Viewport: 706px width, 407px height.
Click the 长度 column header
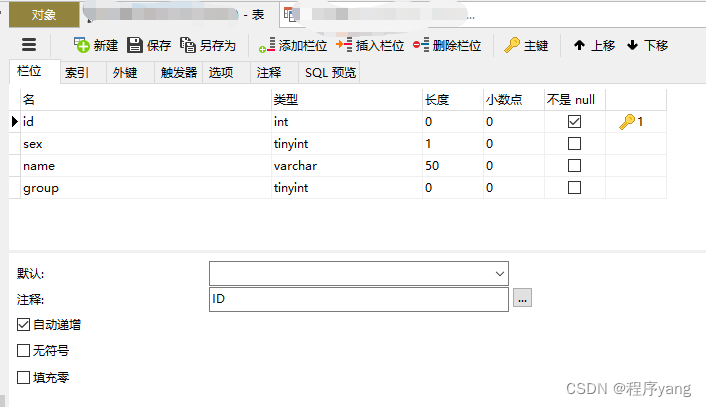(453, 99)
